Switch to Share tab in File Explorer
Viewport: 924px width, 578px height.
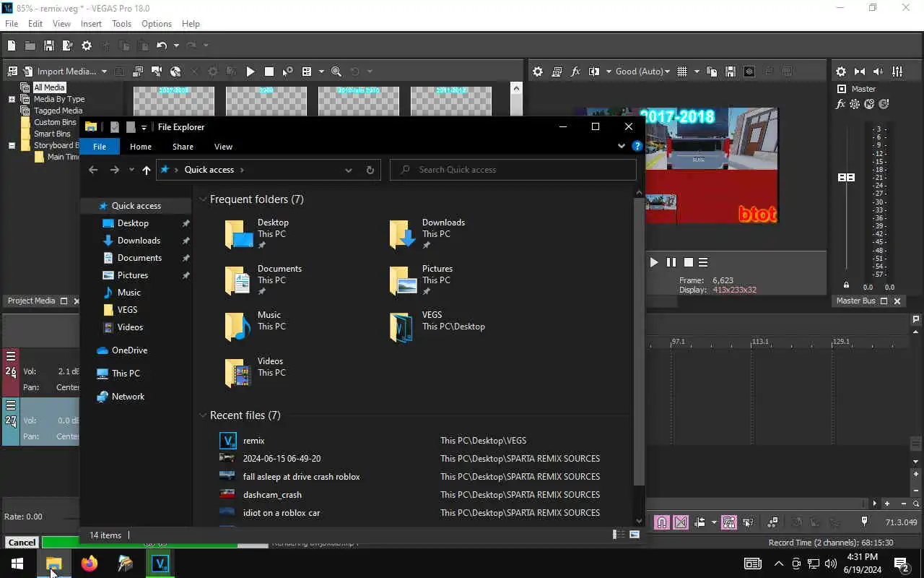[183, 147]
